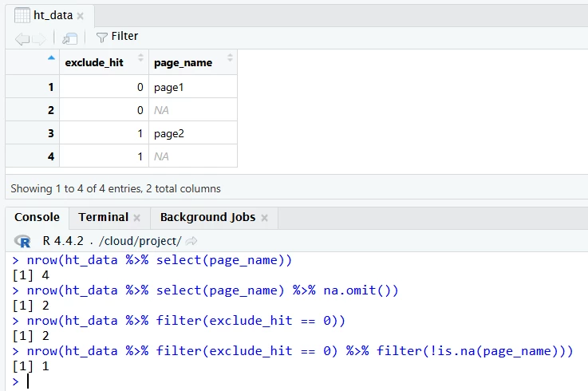Click the R 4.4.2 version label

click(x=63, y=240)
